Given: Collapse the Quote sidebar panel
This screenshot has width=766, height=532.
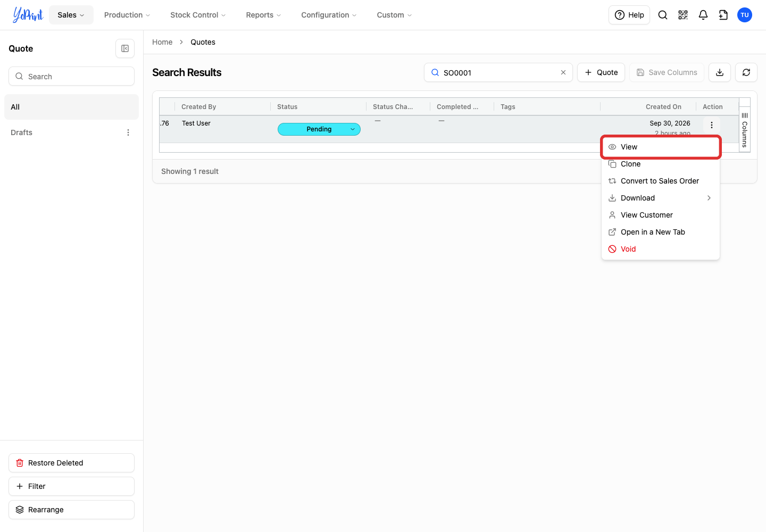Looking at the screenshot, I should [x=125, y=48].
